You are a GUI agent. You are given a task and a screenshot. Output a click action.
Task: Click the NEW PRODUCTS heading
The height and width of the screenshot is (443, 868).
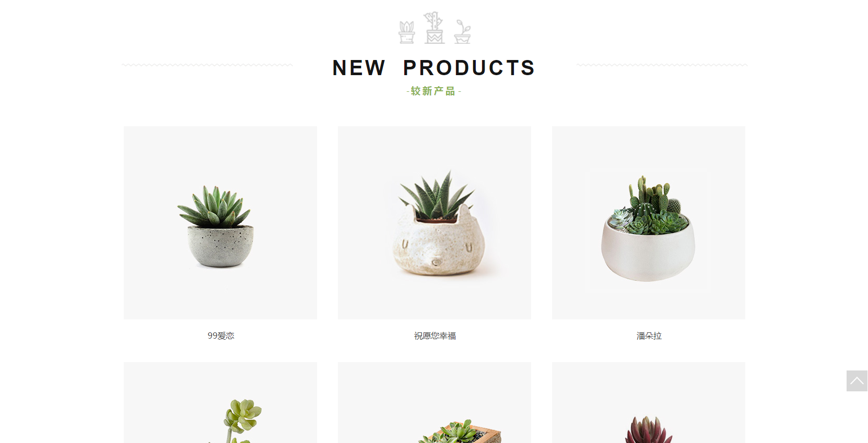pyautogui.click(x=434, y=68)
